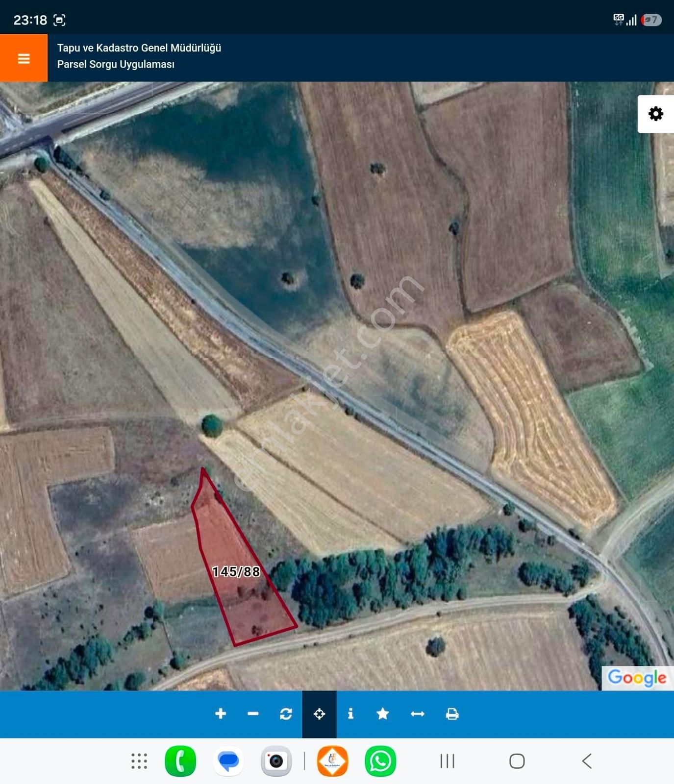Show recent apps

click(x=447, y=761)
